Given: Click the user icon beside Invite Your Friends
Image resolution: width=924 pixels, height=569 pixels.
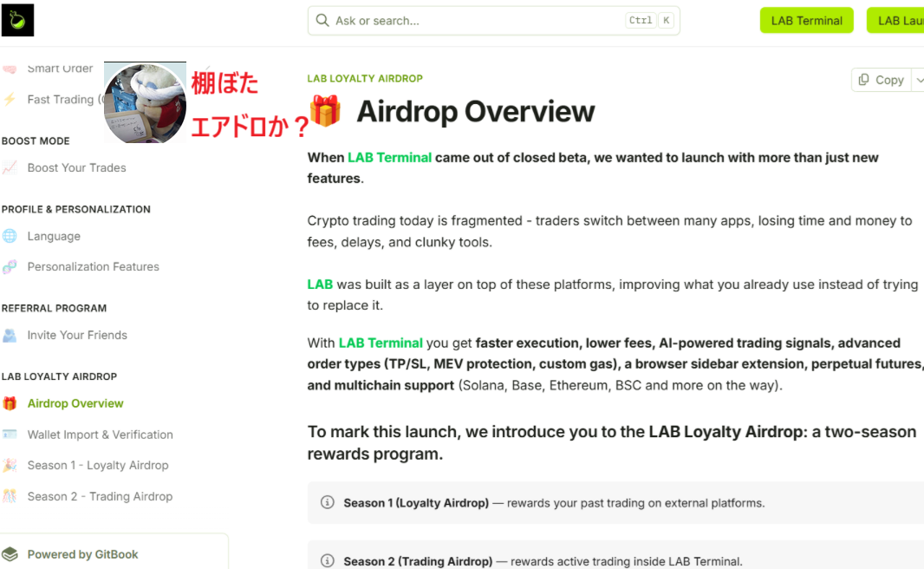Looking at the screenshot, I should [x=10, y=336].
